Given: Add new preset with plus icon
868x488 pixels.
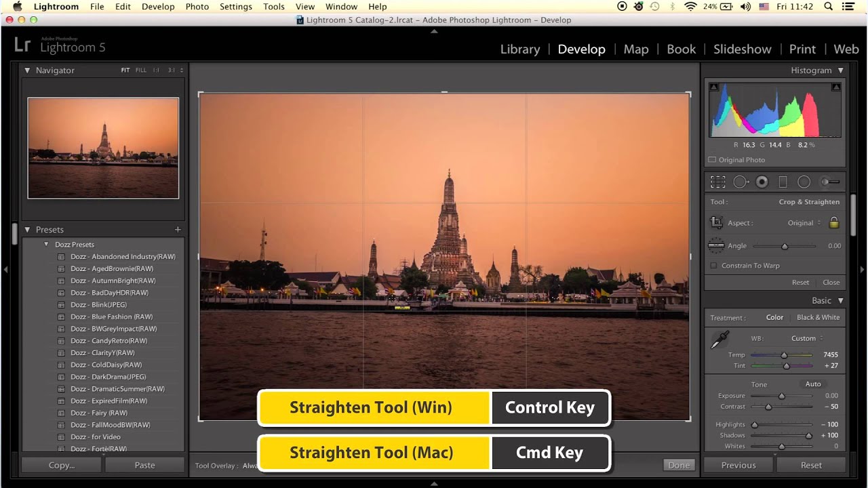Looking at the screenshot, I should tap(178, 230).
